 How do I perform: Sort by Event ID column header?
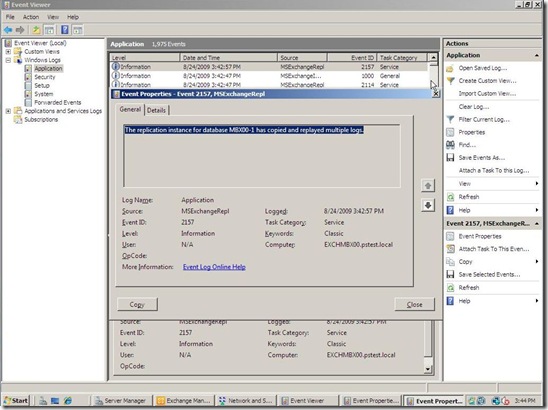tap(352, 58)
